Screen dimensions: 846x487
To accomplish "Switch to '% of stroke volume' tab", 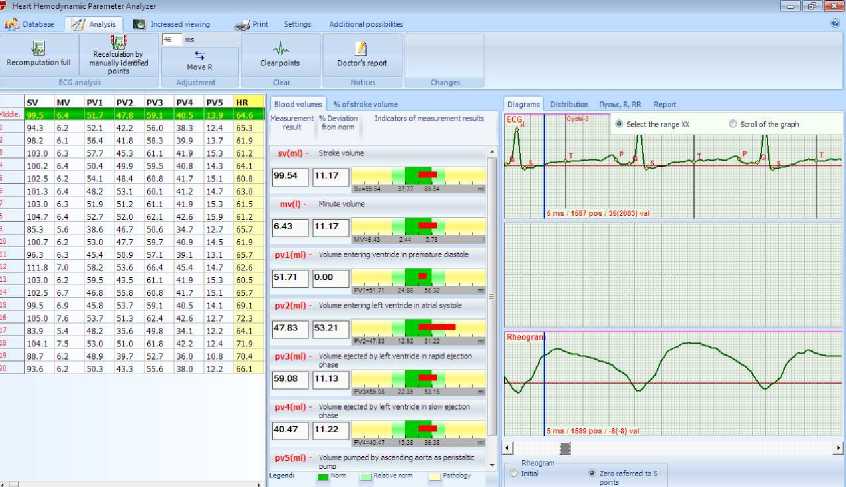I will 365,104.
